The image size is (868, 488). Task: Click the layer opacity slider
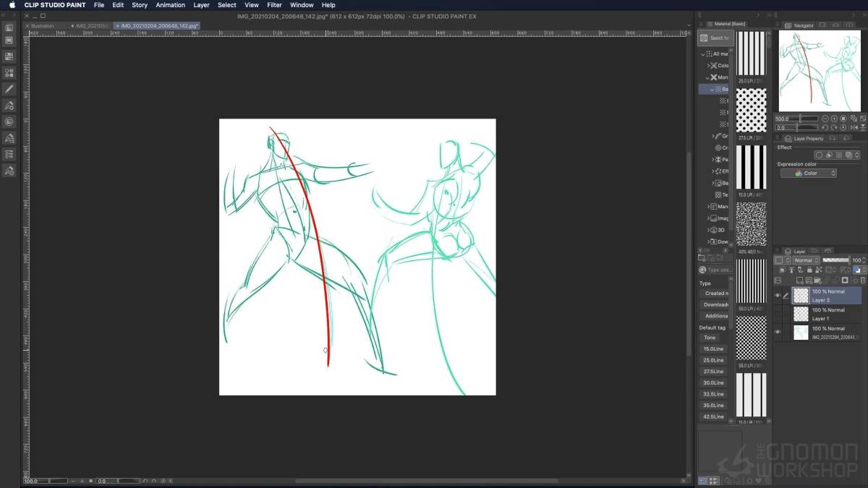tap(835, 260)
